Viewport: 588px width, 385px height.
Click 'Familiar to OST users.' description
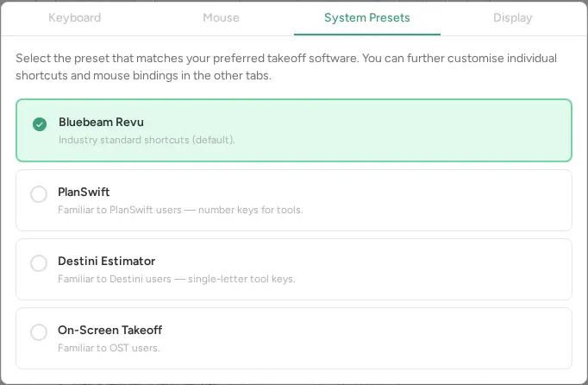[109, 348]
